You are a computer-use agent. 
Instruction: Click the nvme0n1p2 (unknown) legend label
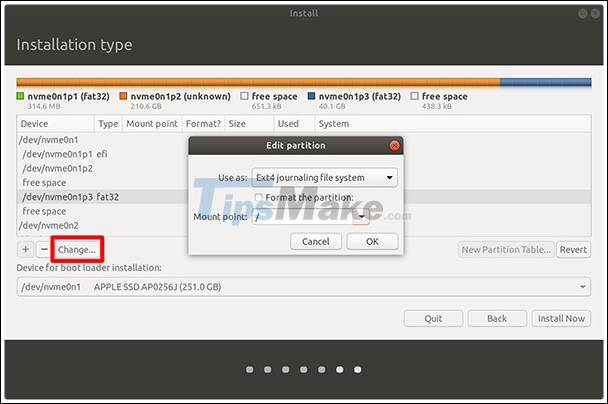point(181,96)
